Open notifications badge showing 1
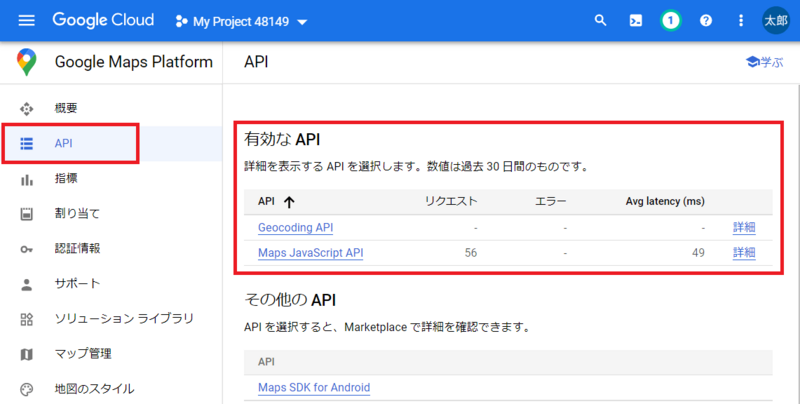The height and width of the screenshot is (404, 800). pyautogui.click(x=670, y=20)
